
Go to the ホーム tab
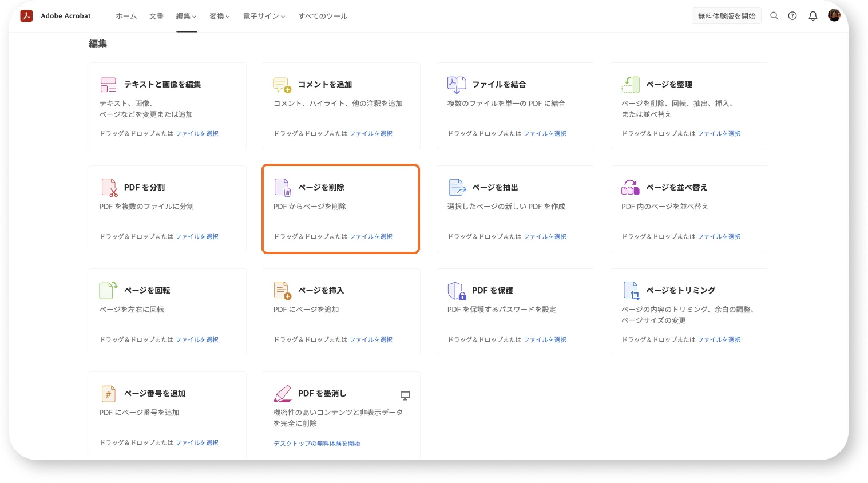pos(126,16)
